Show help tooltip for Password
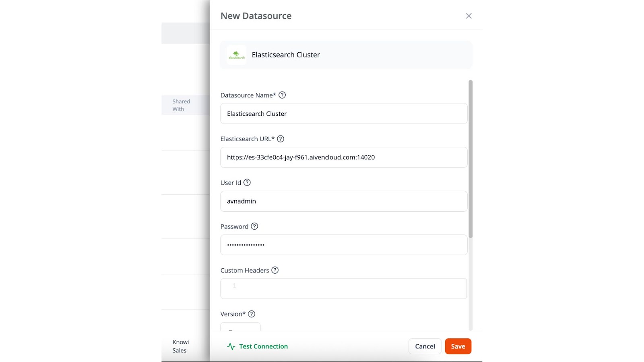 tap(254, 226)
